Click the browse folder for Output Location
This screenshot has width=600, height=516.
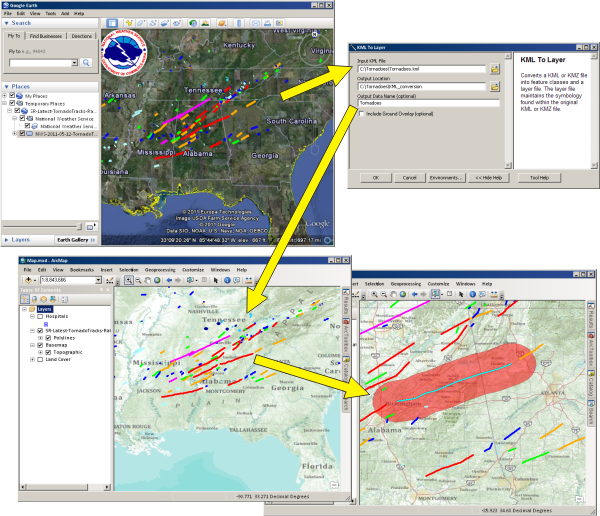point(494,87)
